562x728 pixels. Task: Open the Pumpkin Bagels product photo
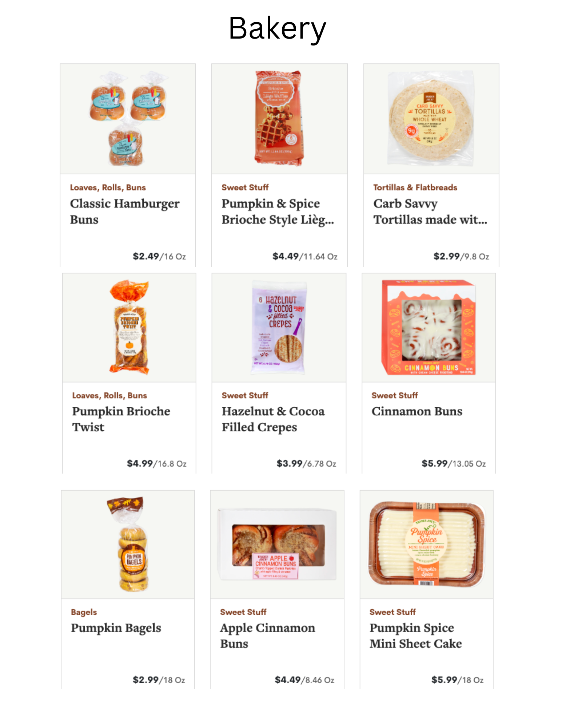128,544
